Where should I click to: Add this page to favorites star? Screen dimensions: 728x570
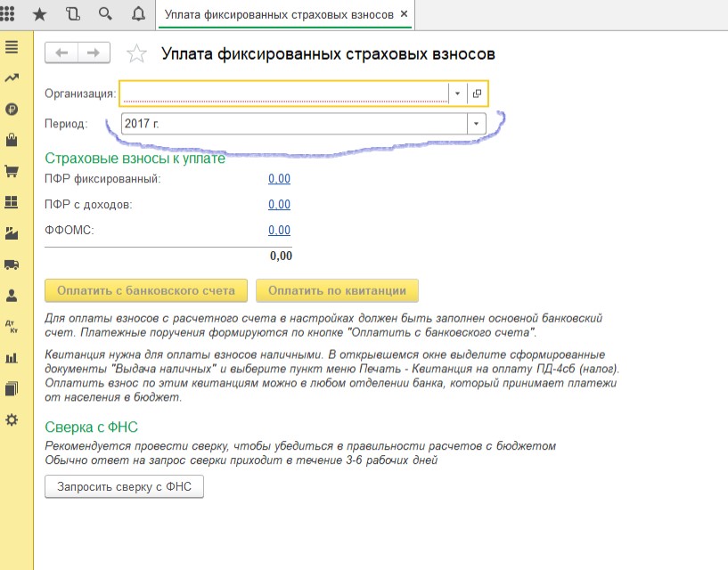click(x=136, y=53)
